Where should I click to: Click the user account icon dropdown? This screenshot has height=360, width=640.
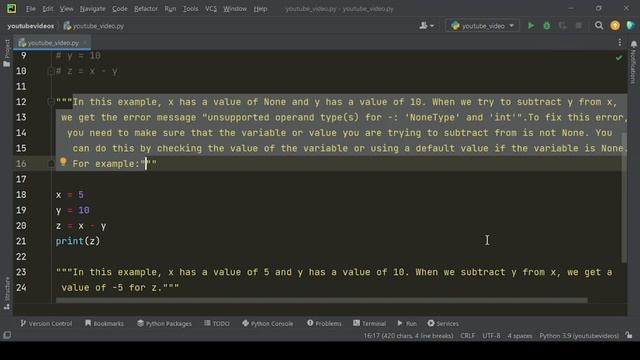[427, 26]
